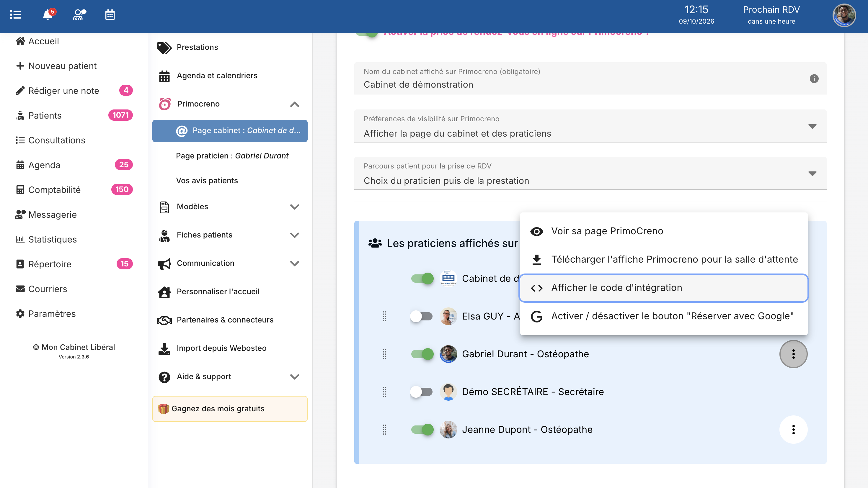Click Gagnez des mois gratuits button
This screenshot has height=488, width=868.
click(x=230, y=409)
